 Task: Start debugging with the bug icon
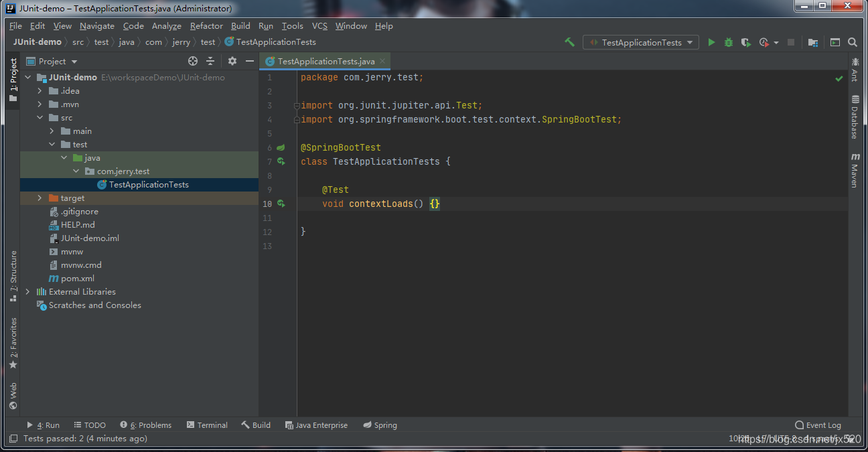pos(729,42)
